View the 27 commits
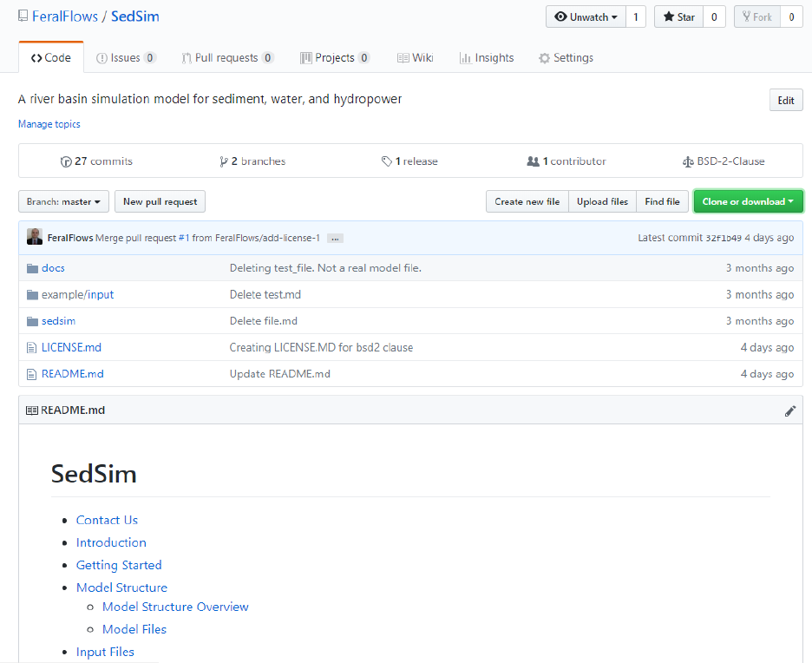This screenshot has height=663, width=812. [x=96, y=161]
